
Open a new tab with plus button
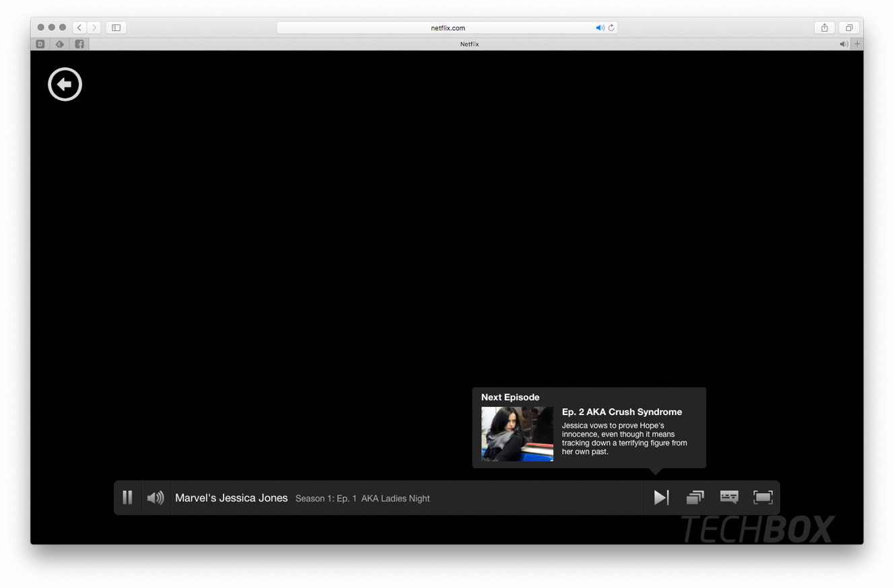pyautogui.click(x=857, y=44)
